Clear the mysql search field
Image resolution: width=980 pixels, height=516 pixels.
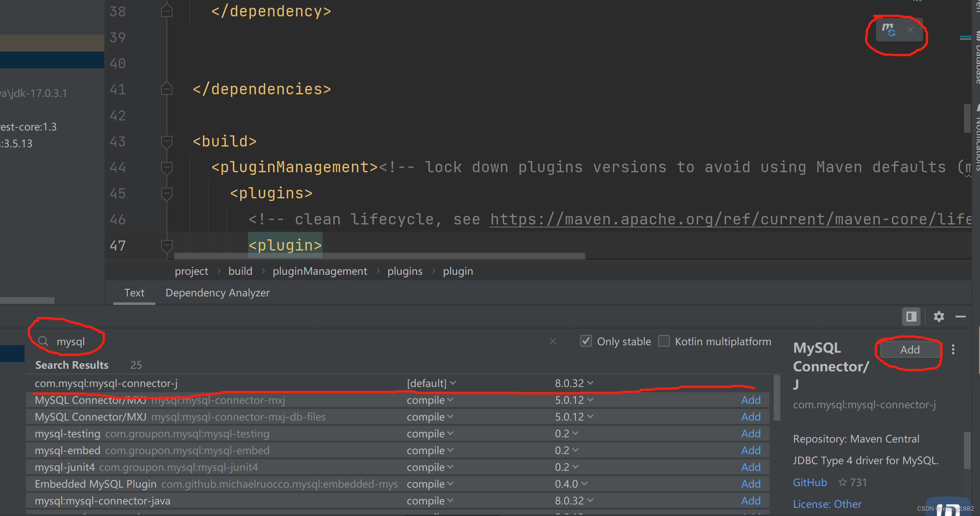(x=553, y=341)
